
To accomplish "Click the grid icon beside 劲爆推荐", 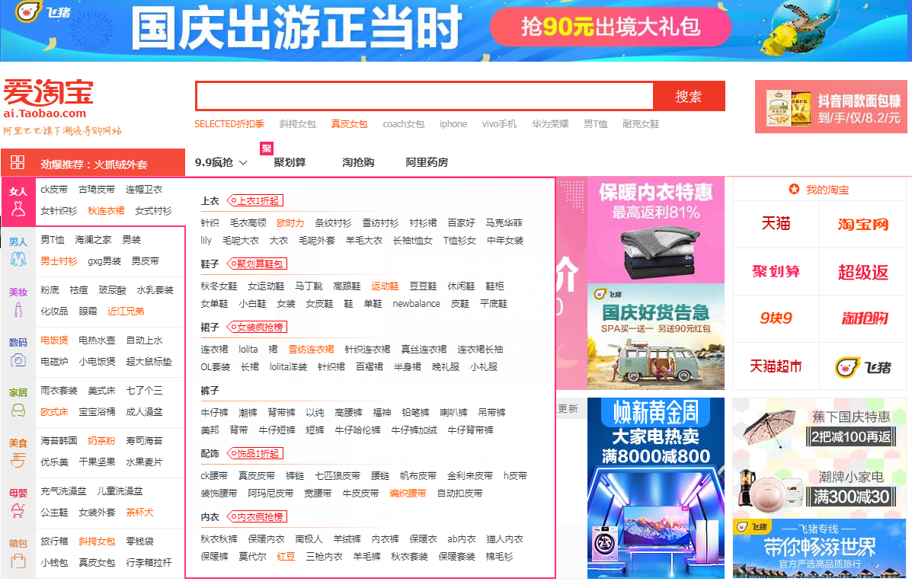I will tap(18, 162).
